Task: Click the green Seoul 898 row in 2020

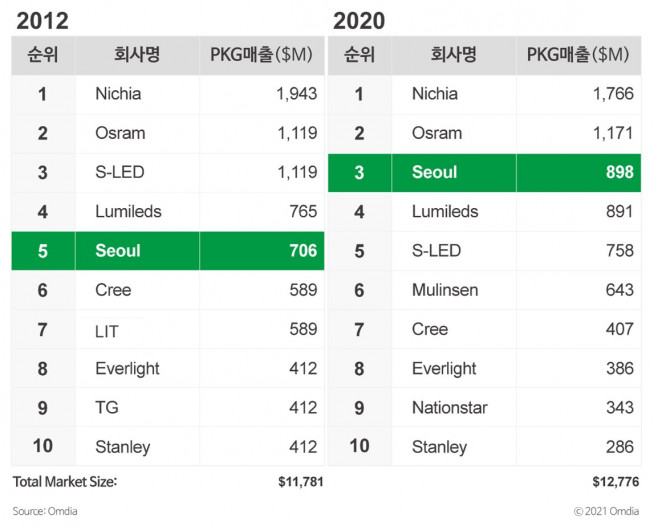Action: pos(484,172)
